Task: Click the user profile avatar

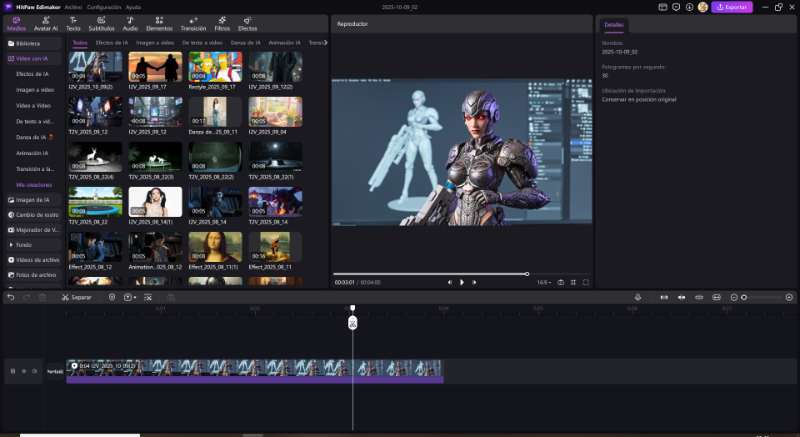Action: [x=702, y=7]
